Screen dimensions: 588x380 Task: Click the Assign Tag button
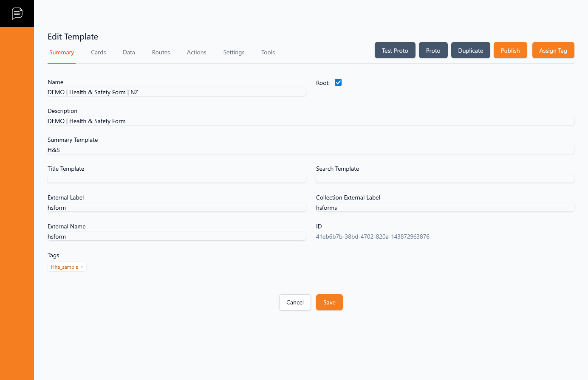pos(553,50)
